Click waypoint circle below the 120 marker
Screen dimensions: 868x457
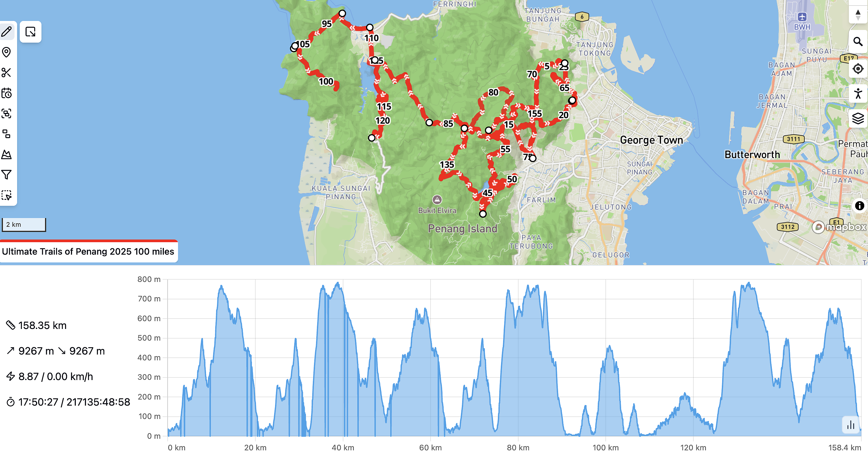[x=372, y=138]
